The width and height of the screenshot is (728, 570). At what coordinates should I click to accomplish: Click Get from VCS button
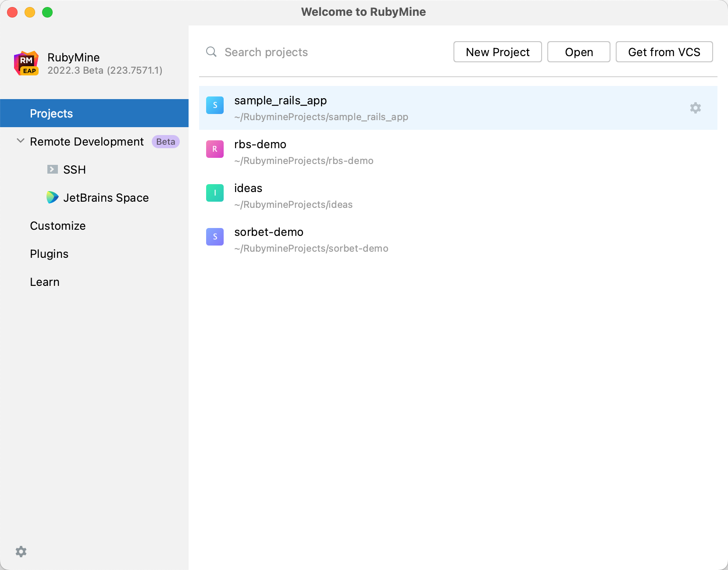664,52
